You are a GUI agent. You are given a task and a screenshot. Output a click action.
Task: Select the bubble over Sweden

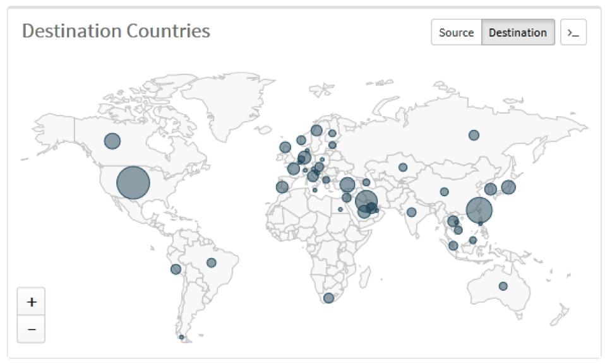[x=316, y=131]
